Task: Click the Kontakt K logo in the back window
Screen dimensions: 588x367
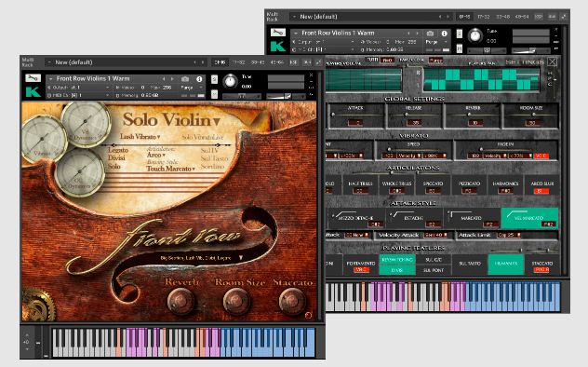Action: (x=278, y=47)
